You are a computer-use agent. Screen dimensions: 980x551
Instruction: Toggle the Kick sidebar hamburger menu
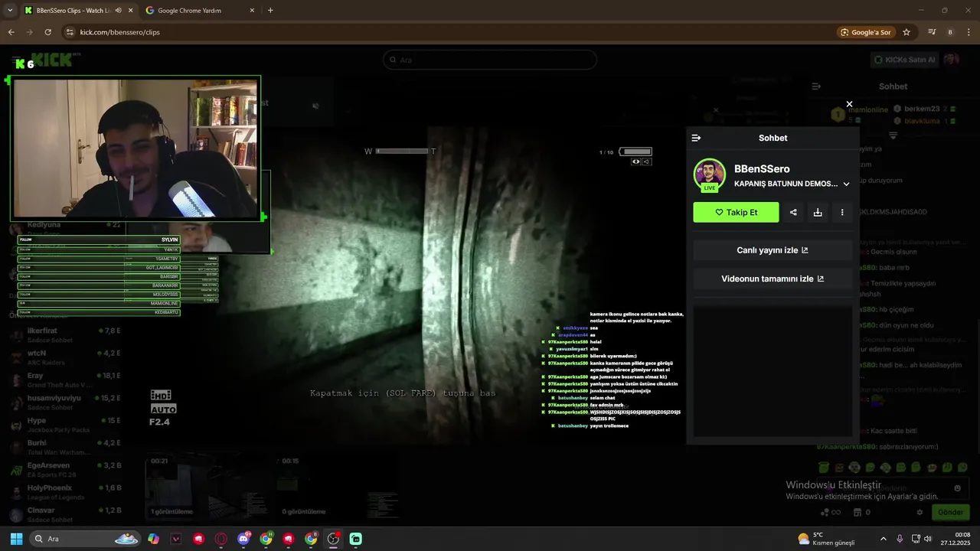pos(17,60)
